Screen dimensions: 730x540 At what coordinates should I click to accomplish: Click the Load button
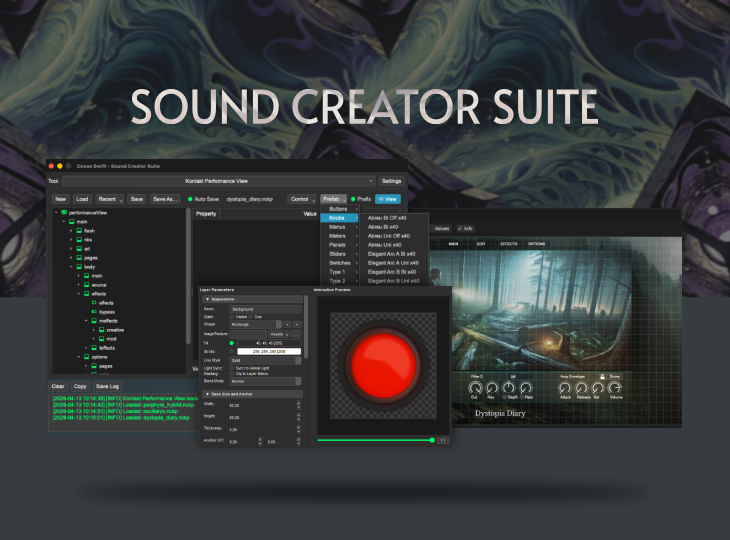click(x=82, y=199)
